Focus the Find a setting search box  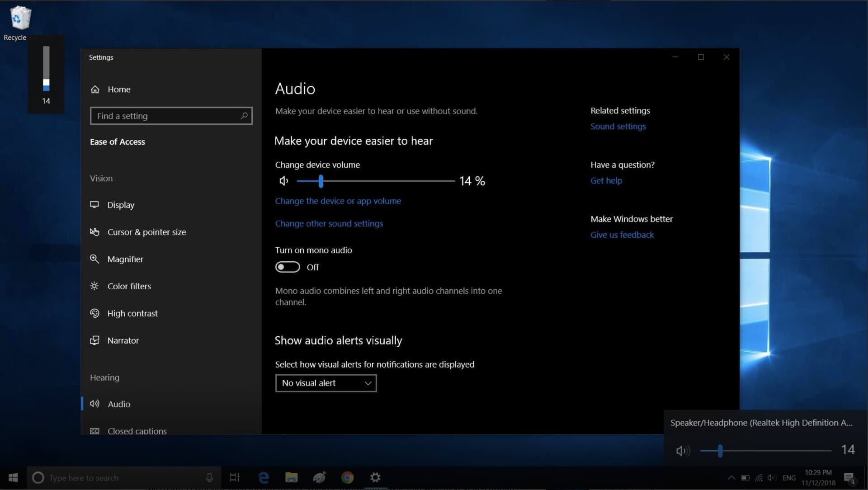coord(171,116)
